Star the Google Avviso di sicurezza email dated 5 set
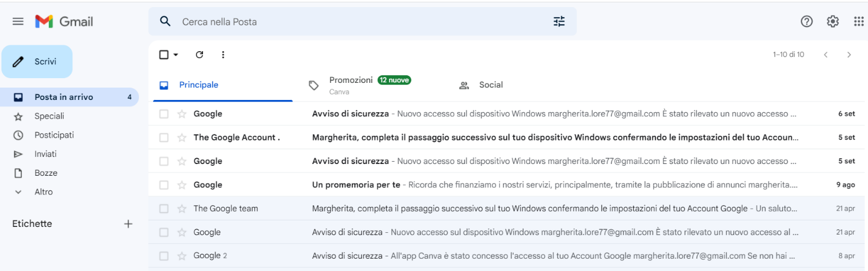Image resolution: width=868 pixels, height=271 pixels. pos(182,161)
